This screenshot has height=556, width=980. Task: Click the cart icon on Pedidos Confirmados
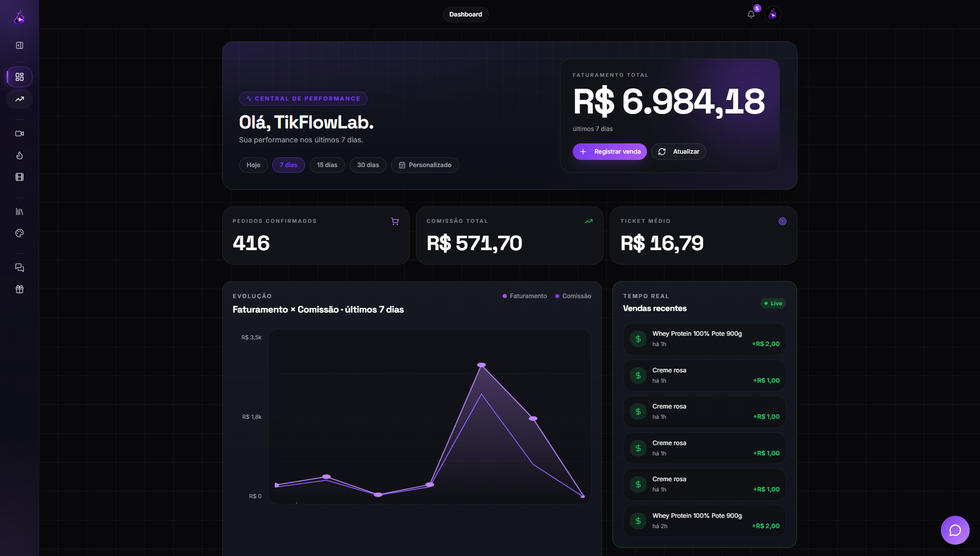(395, 221)
